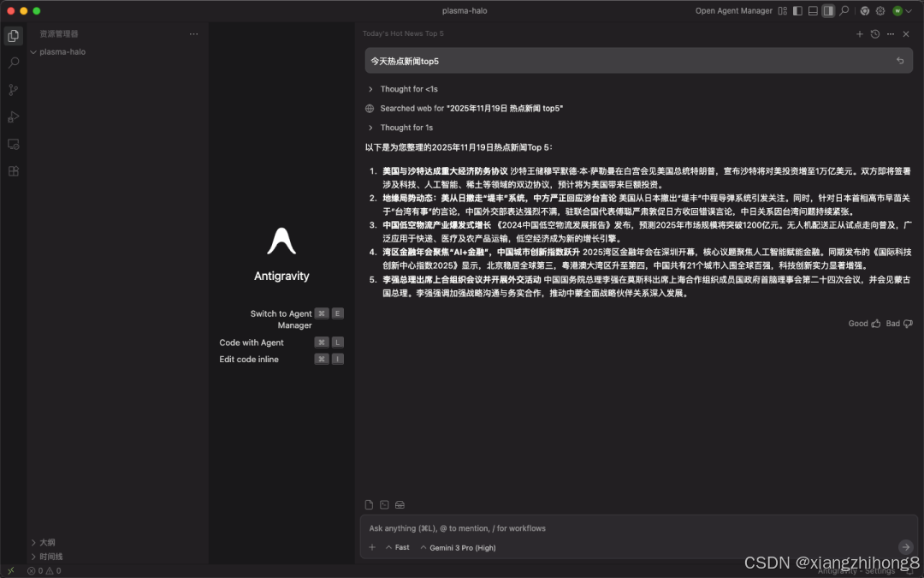Viewport: 924px width, 578px height.
Task: Click the news item about 美国与沙特达成重大经济防务协议
Action: [646, 177]
